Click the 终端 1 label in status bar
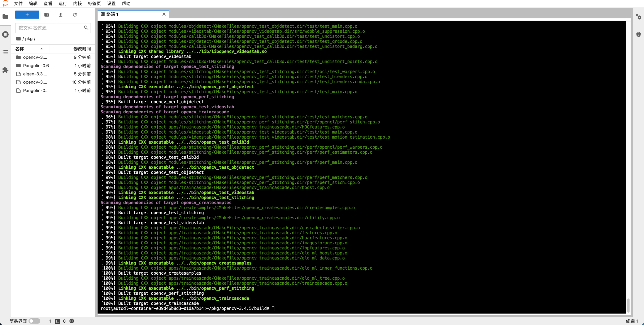The width and height of the screenshot is (644, 325). (x=632, y=321)
